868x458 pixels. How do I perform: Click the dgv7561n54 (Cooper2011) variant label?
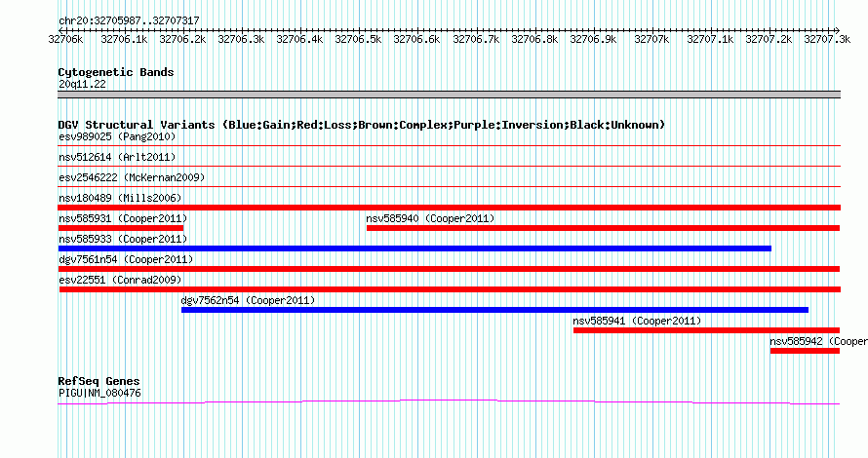pos(126,259)
